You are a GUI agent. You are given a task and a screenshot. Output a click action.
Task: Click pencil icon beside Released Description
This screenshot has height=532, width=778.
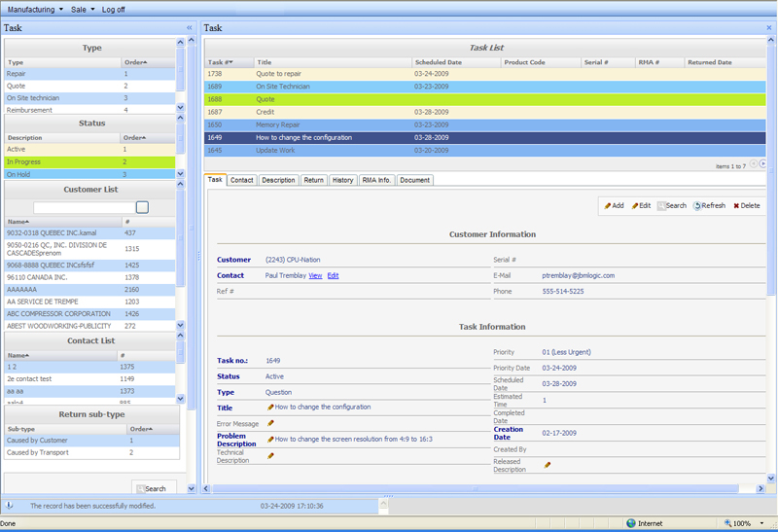pyautogui.click(x=548, y=465)
